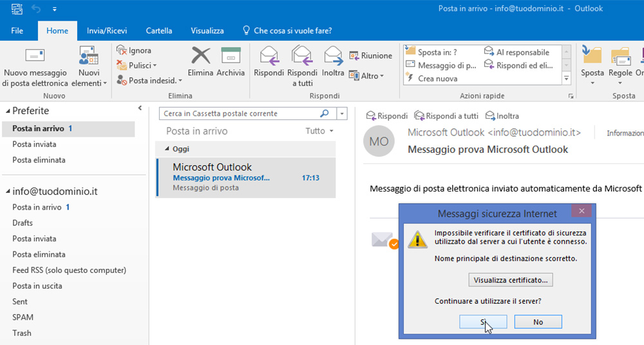
Task: Click the undo arrow in quick access
Action: [x=36, y=8]
